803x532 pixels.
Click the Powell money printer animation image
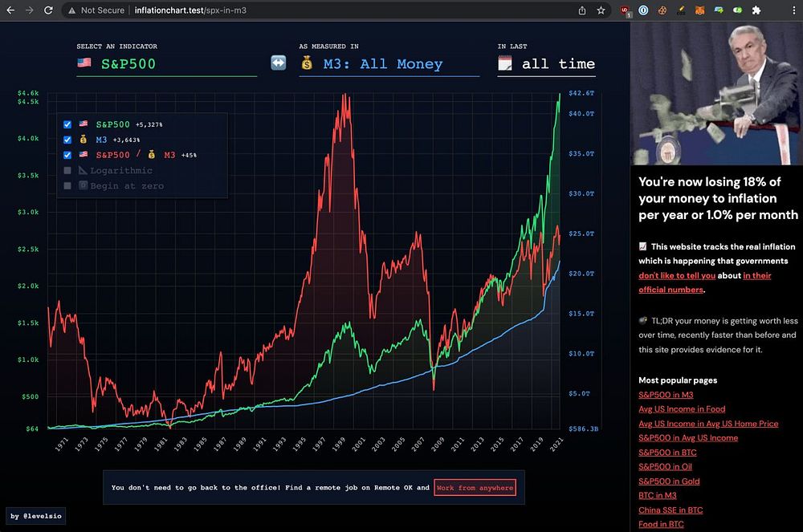pyautogui.click(x=716, y=93)
